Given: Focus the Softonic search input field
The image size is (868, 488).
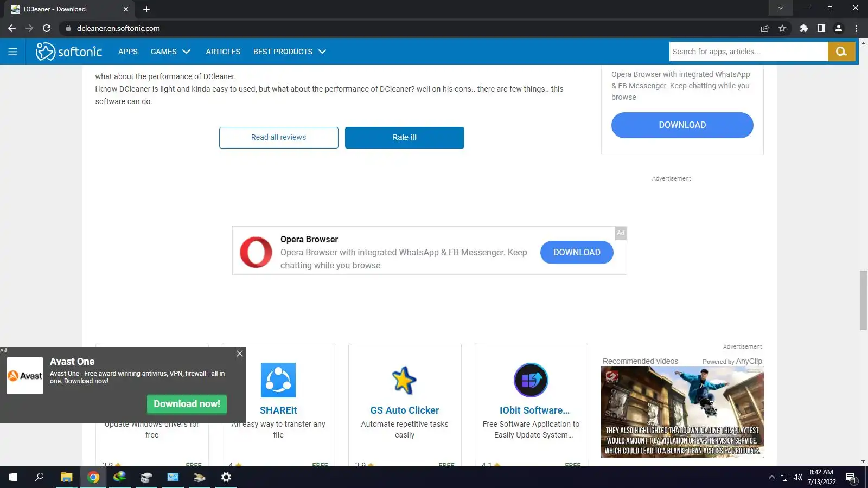Looking at the screenshot, I should point(749,52).
